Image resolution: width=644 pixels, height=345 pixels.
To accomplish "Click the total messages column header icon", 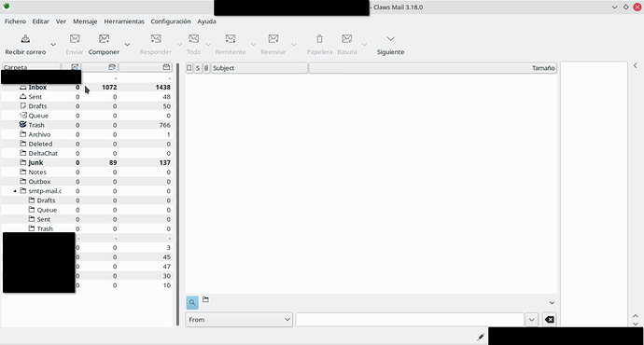I will point(166,67).
